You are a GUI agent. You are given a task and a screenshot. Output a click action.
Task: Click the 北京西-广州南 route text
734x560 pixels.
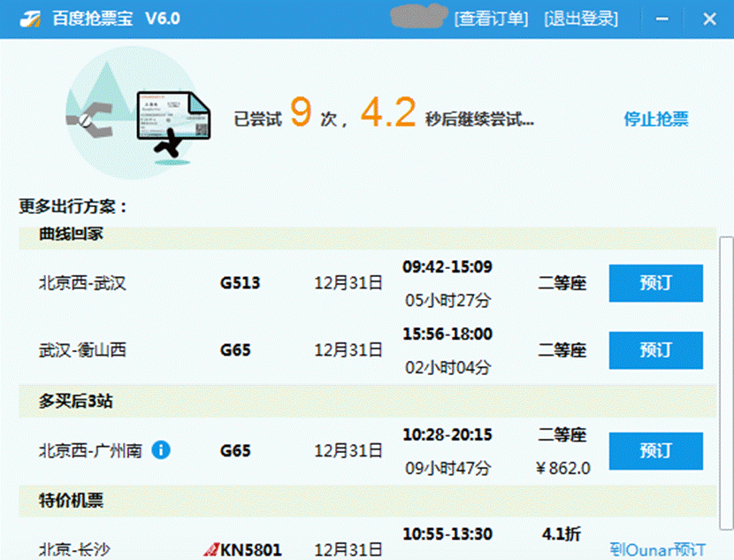pyautogui.click(x=90, y=451)
